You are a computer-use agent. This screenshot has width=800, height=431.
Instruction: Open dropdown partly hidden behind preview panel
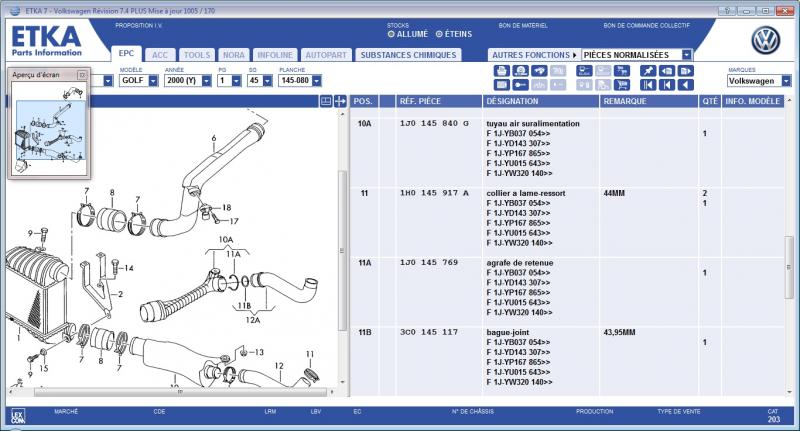tap(108, 81)
